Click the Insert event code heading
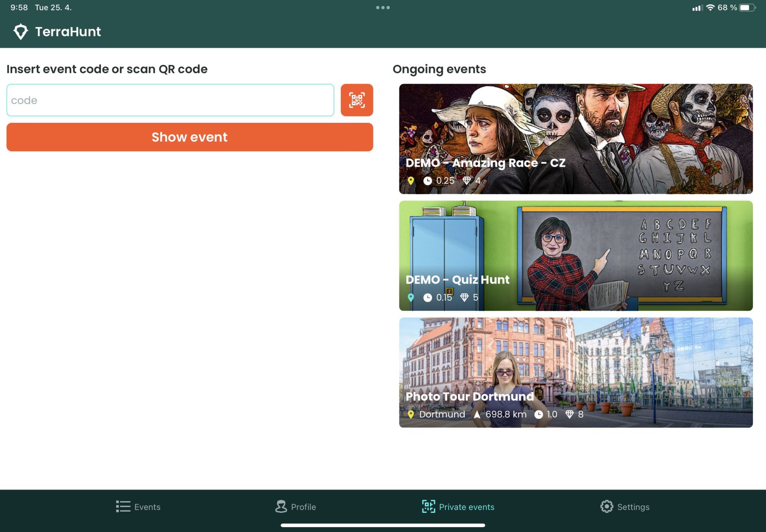 pos(107,69)
